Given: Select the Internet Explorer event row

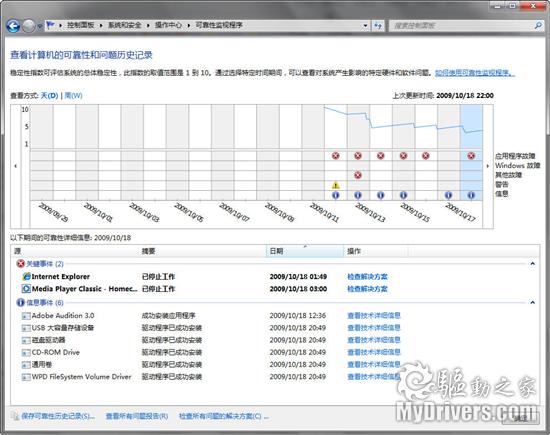Looking at the screenshot, I should 275,276.
